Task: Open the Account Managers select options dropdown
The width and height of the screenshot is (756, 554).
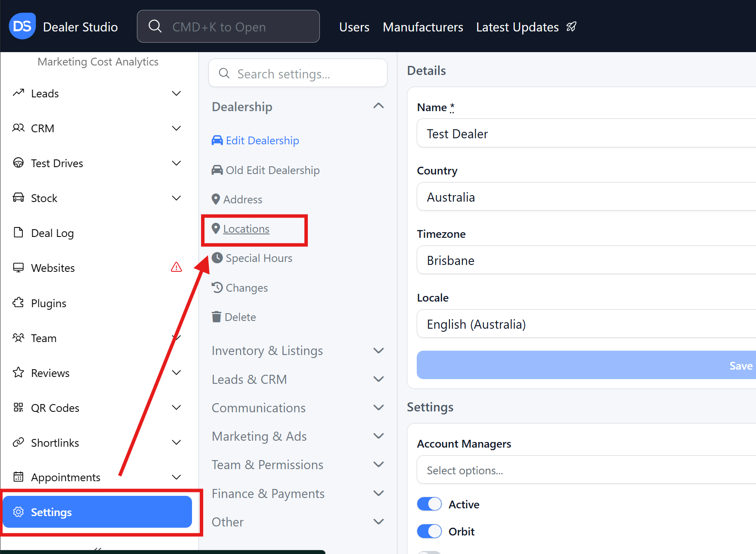Action: tap(586, 470)
